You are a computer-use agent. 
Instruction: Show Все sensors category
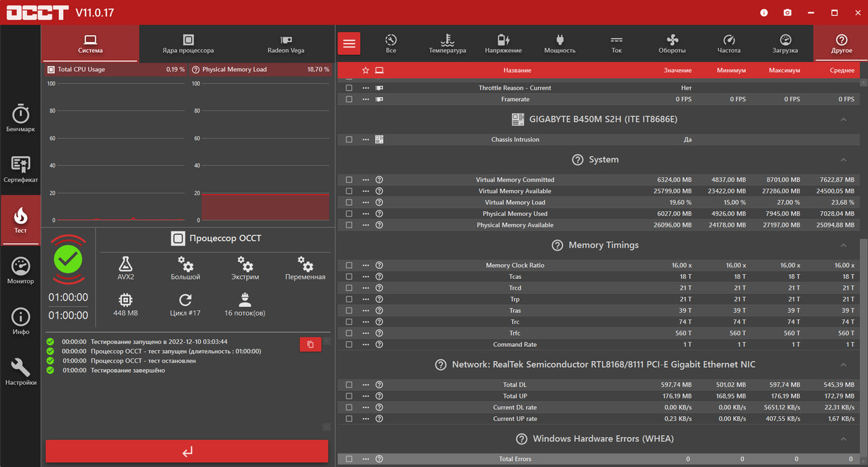[x=391, y=44]
